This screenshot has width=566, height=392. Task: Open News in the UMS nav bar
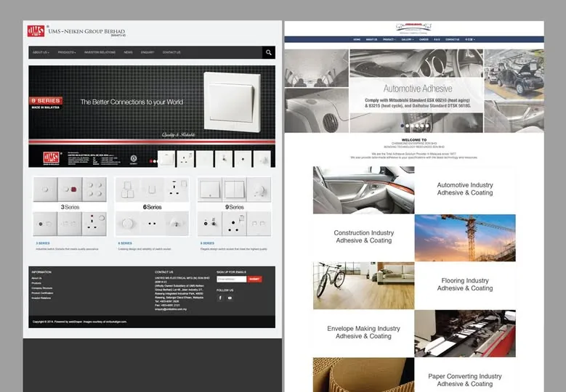[128, 52]
